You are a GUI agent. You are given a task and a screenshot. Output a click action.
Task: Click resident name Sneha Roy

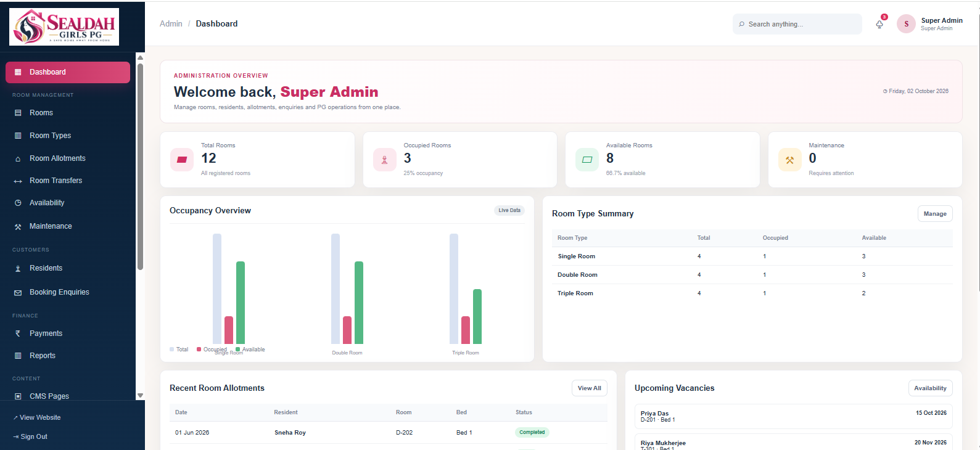click(290, 433)
